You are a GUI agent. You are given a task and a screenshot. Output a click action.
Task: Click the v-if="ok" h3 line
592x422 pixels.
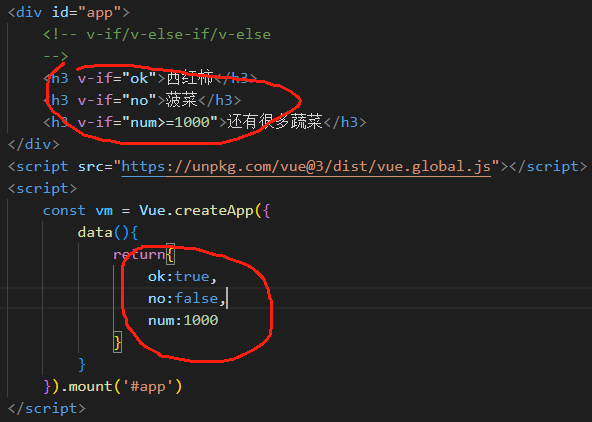point(150,78)
